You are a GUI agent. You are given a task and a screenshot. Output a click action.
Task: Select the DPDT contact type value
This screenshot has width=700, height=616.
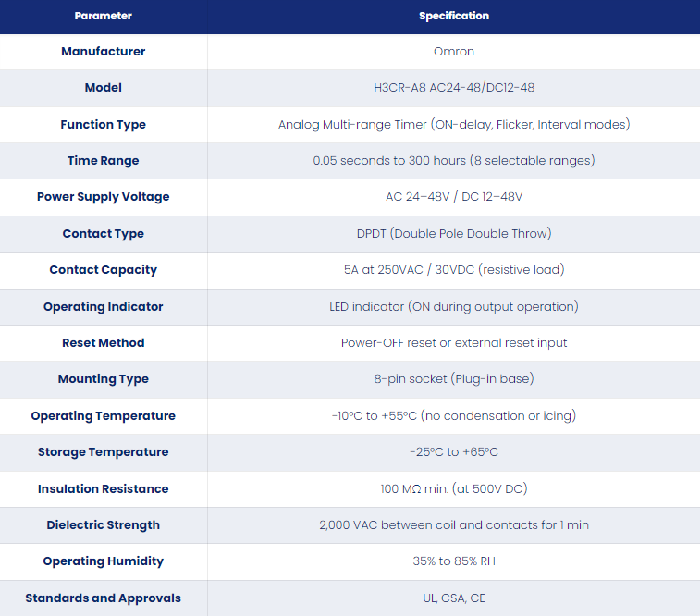pyautogui.click(x=454, y=233)
